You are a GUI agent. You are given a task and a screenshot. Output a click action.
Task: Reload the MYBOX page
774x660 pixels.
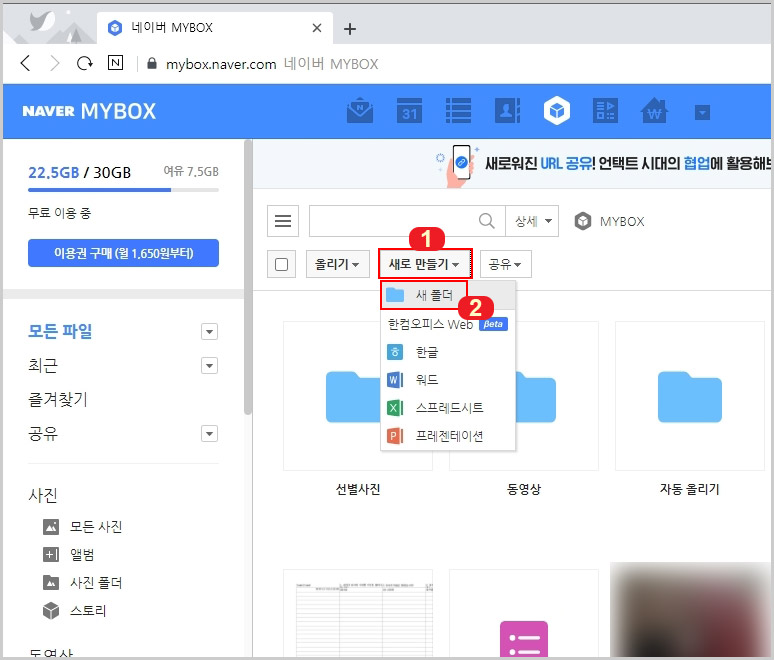coord(85,63)
